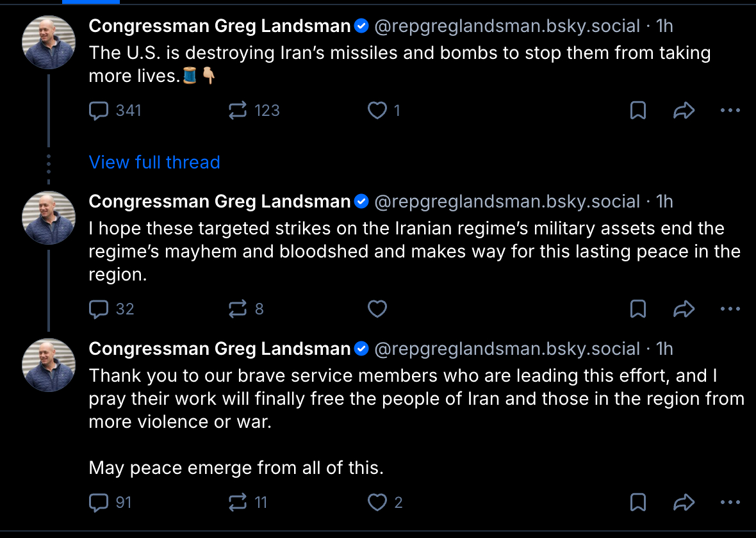Share the targeted strikes post

tap(684, 309)
